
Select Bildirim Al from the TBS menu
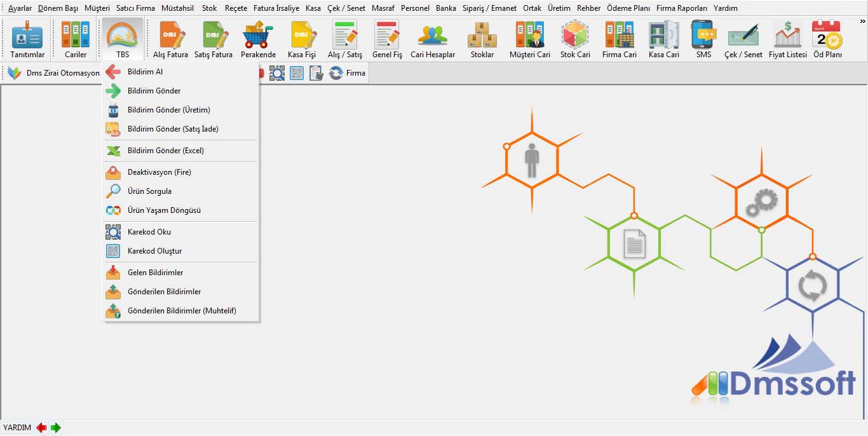pos(145,72)
